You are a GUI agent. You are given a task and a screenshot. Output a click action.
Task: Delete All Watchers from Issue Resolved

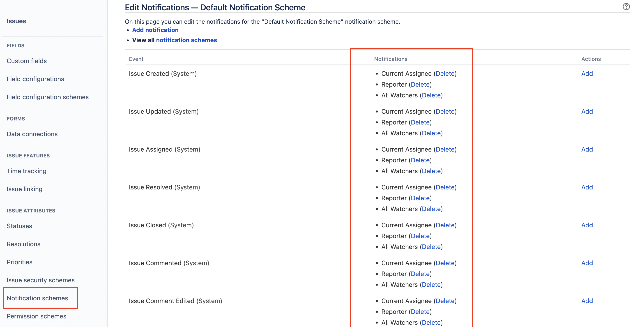431,209
